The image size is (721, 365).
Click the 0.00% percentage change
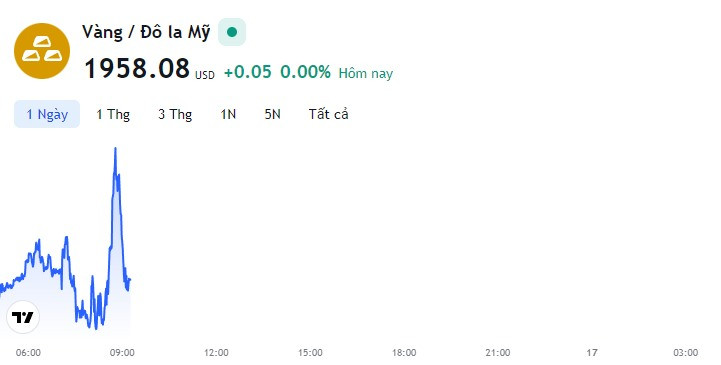click(305, 72)
